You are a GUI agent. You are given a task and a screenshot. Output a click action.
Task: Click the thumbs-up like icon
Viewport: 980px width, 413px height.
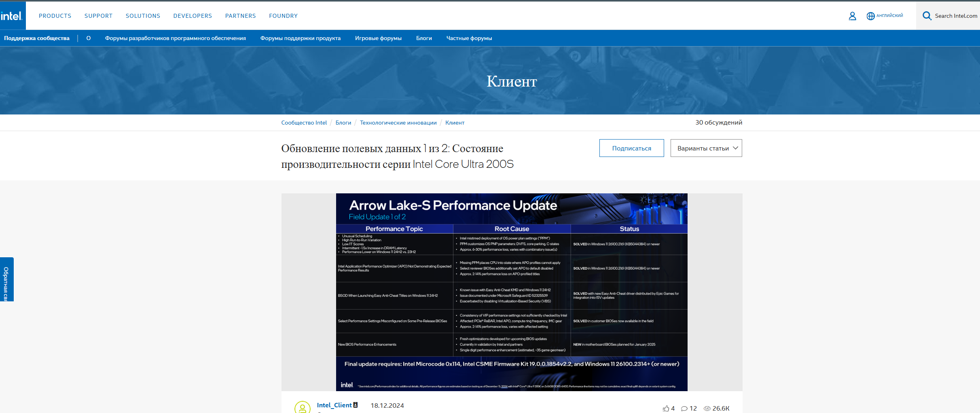click(x=666, y=409)
